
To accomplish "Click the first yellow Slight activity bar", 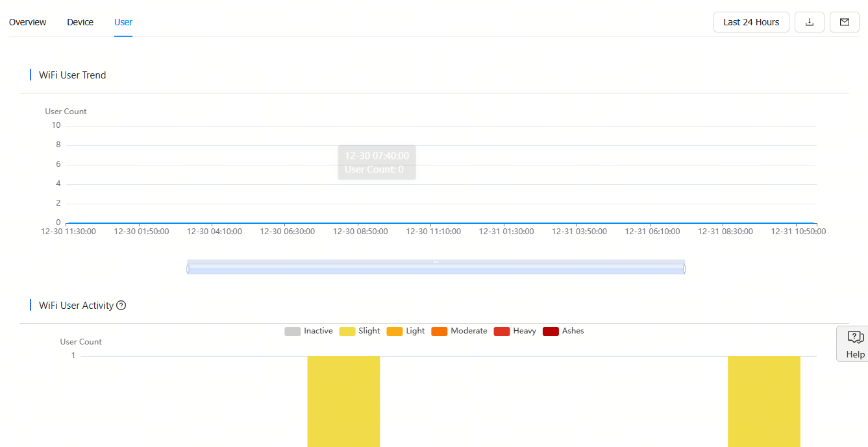I will coord(343,401).
